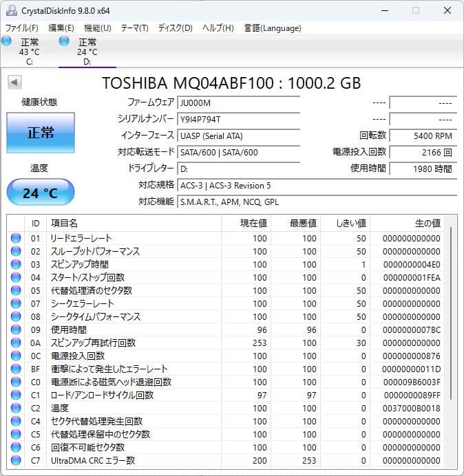The width and height of the screenshot is (464, 476).
Task: Click current value 253 in row 0A
Action: (x=260, y=343)
